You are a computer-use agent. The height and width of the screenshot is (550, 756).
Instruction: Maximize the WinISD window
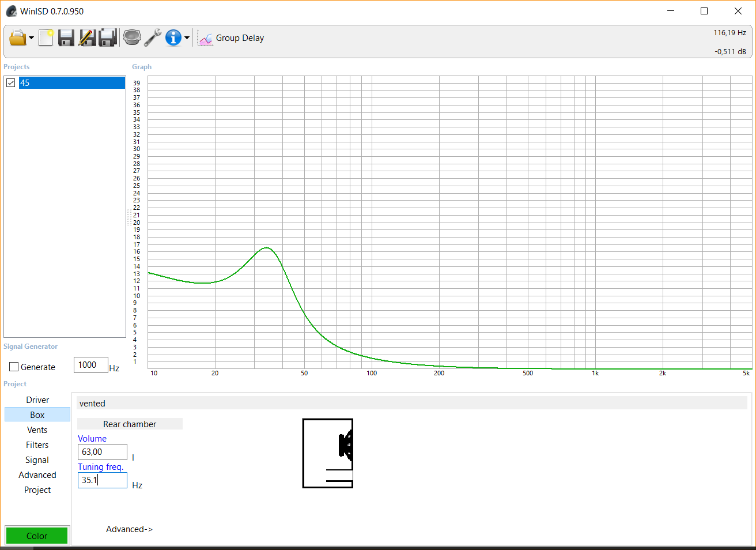pos(704,11)
